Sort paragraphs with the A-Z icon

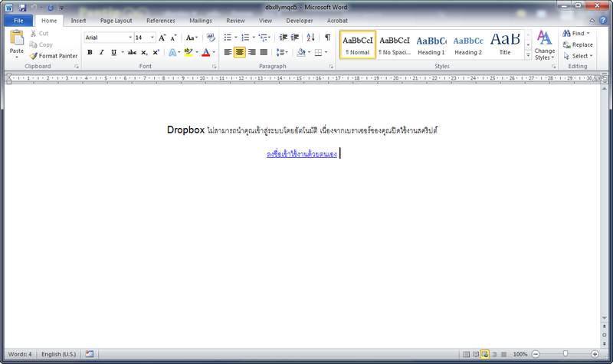[311, 38]
